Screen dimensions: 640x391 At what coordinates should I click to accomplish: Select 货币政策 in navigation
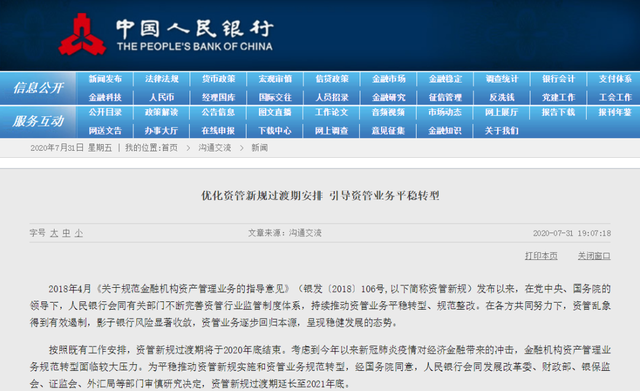coord(218,79)
